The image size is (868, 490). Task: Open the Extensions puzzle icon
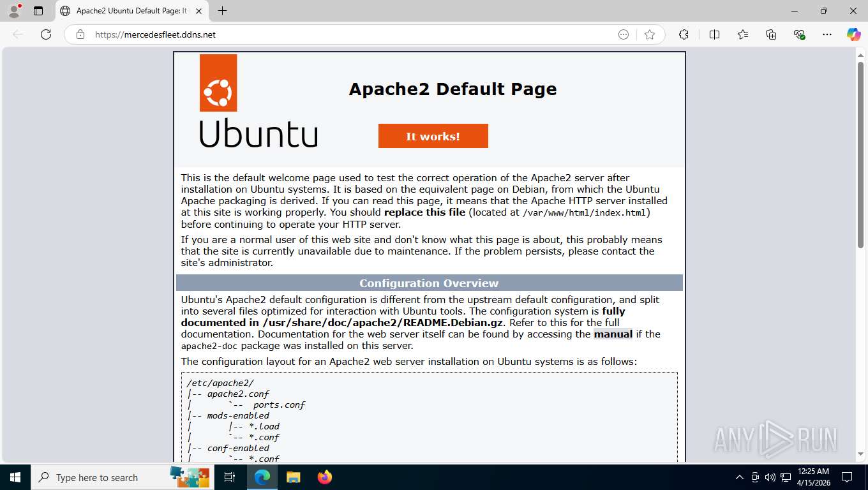click(x=684, y=34)
